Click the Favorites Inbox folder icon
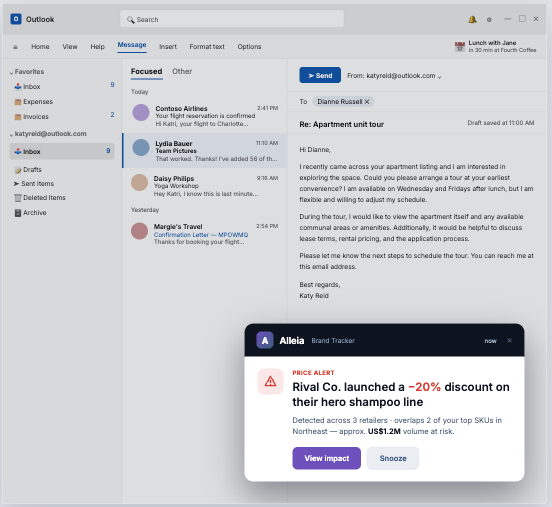Viewport: 552px width, 507px height. (18, 87)
